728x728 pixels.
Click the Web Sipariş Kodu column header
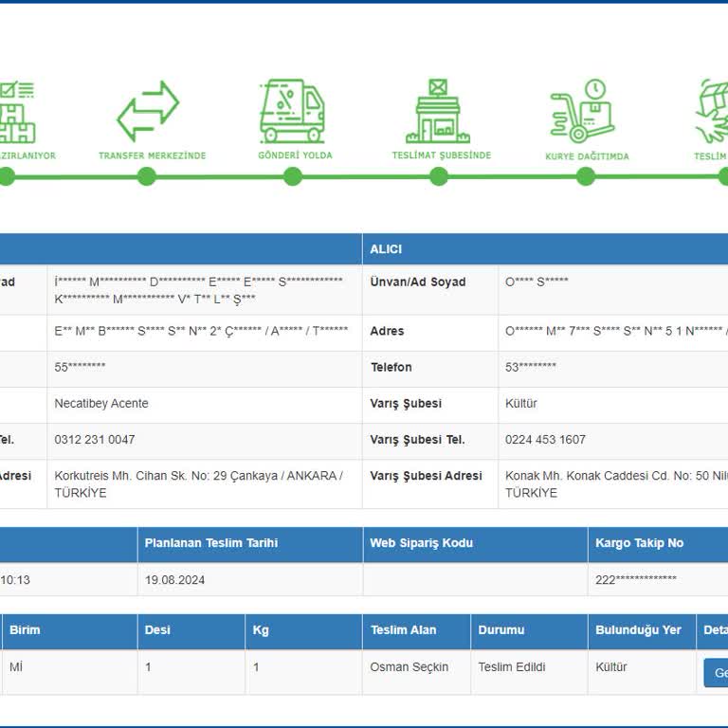point(476,543)
